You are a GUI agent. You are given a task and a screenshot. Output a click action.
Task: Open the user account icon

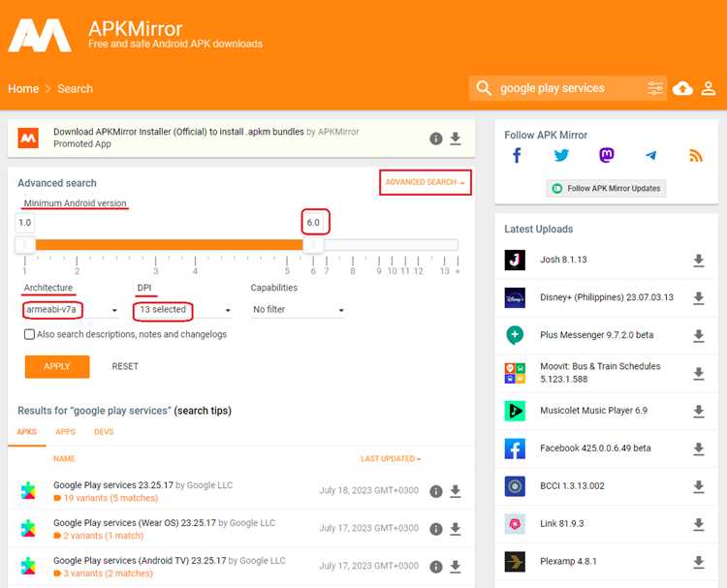708,88
